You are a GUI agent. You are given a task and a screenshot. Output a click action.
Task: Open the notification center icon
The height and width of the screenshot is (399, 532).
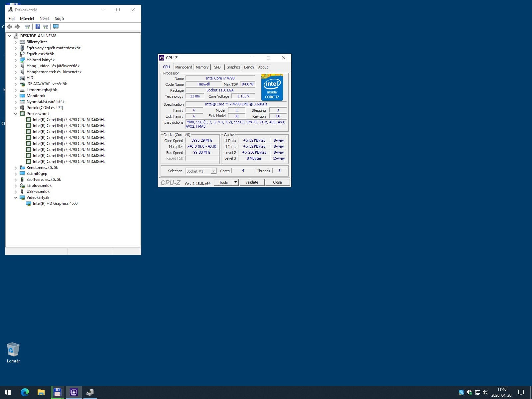tap(521, 392)
